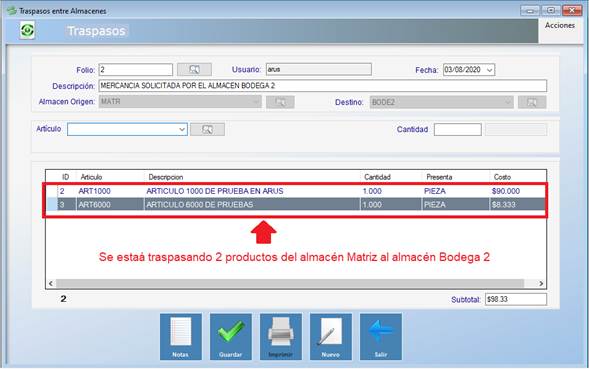
Task: Open the Acciones menu
Action: (x=560, y=26)
